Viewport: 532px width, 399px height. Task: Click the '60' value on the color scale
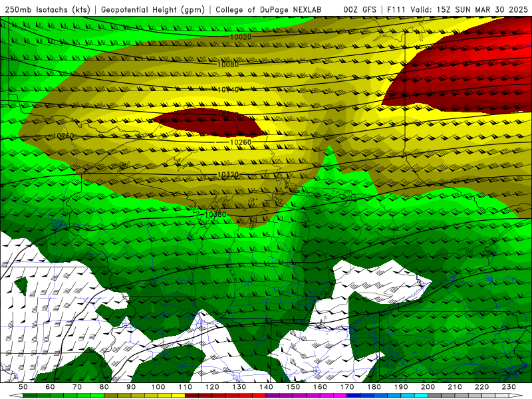pos(50,387)
